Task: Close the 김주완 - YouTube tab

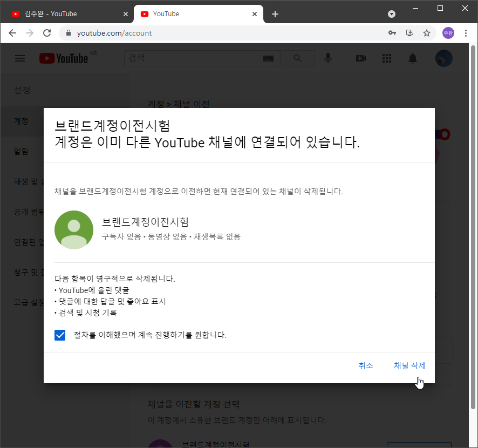Action: [x=126, y=14]
